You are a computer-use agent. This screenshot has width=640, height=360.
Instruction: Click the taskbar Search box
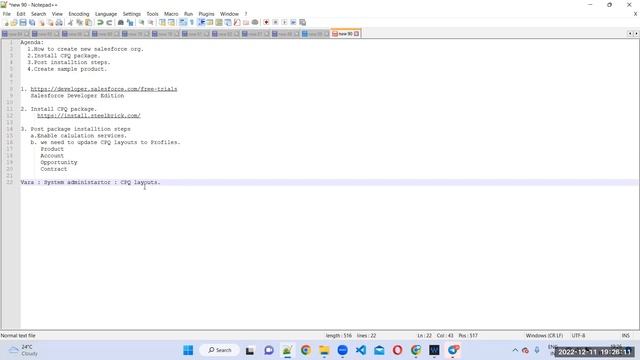[x=220, y=350]
